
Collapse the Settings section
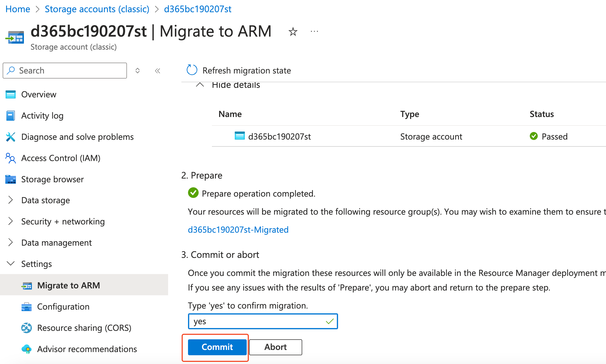(11, 264)
